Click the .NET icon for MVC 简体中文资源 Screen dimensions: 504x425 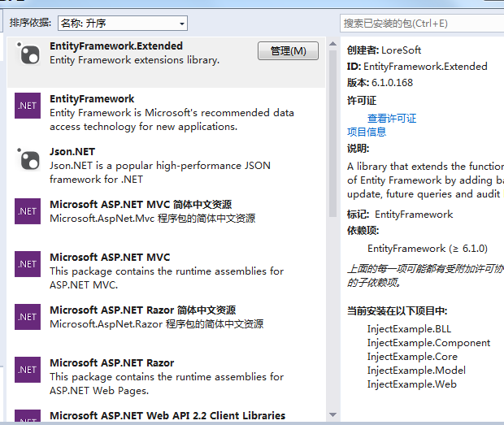28,211
